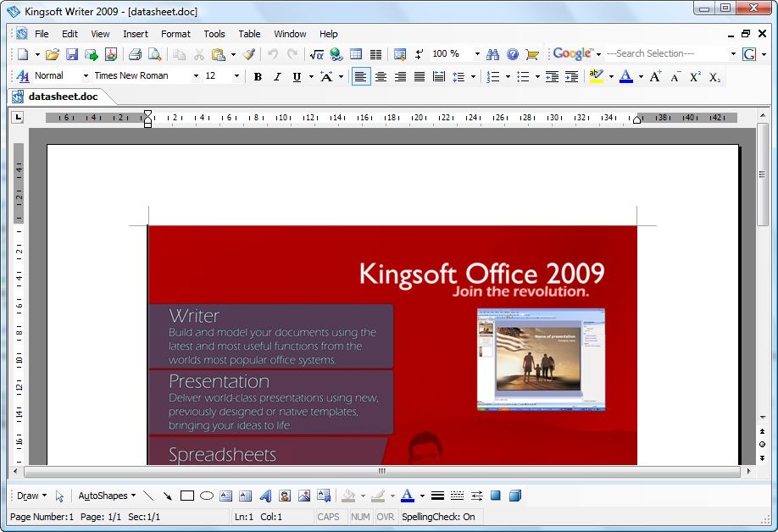Decrease paragraph indent

pos(552,77)
